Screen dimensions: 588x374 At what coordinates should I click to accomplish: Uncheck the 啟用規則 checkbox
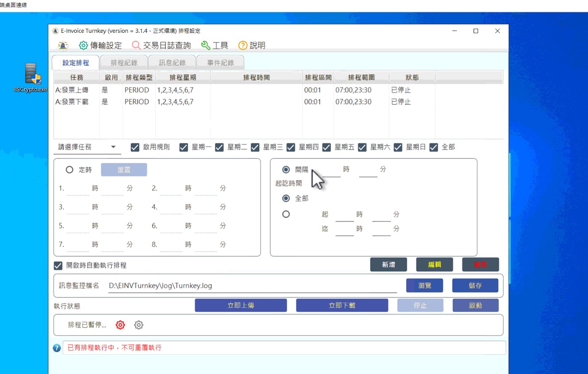click(x=135, y=147)
